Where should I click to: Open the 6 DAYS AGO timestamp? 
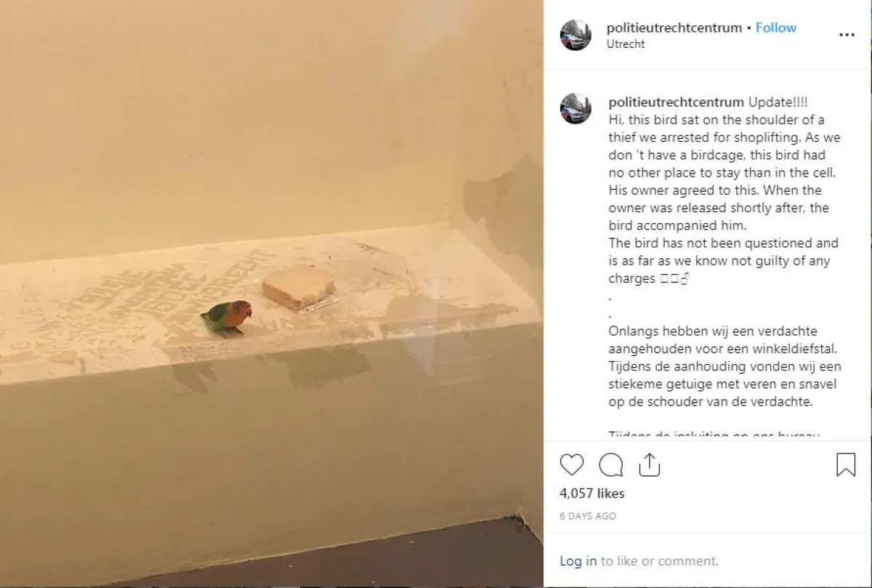pos(588,516)
